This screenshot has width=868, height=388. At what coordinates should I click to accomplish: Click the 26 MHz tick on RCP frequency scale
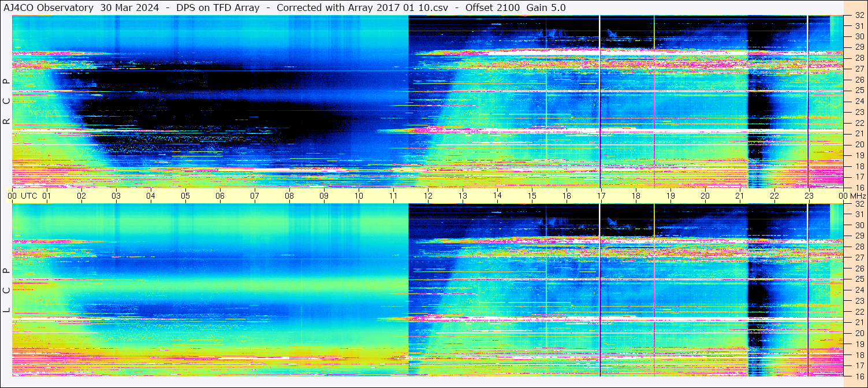pos(859,79)
